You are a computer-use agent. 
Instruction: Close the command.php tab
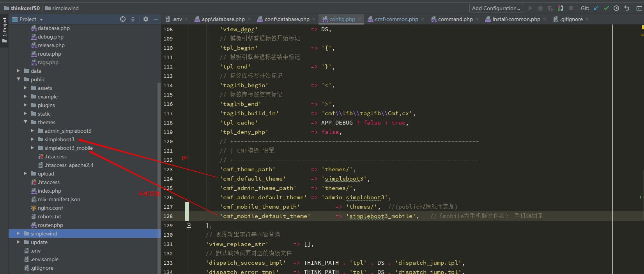click(x=477, y=19)
